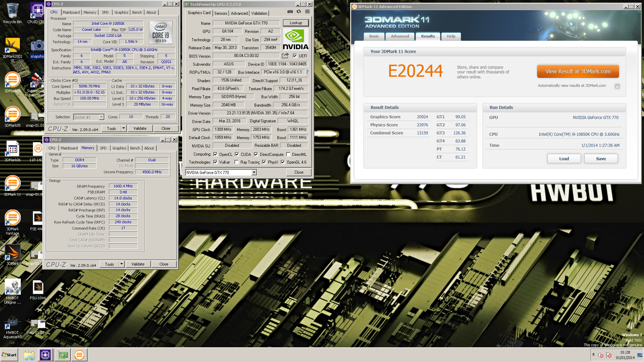Select the HWBOT Aquamark3 desktop shortcut
The width and height of the screenshot is (644, 362).
12,327
